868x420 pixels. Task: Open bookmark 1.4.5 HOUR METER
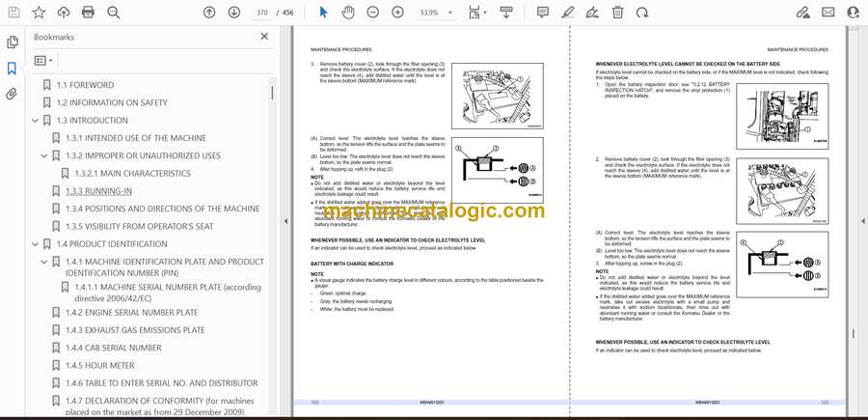tap(99, 366)
